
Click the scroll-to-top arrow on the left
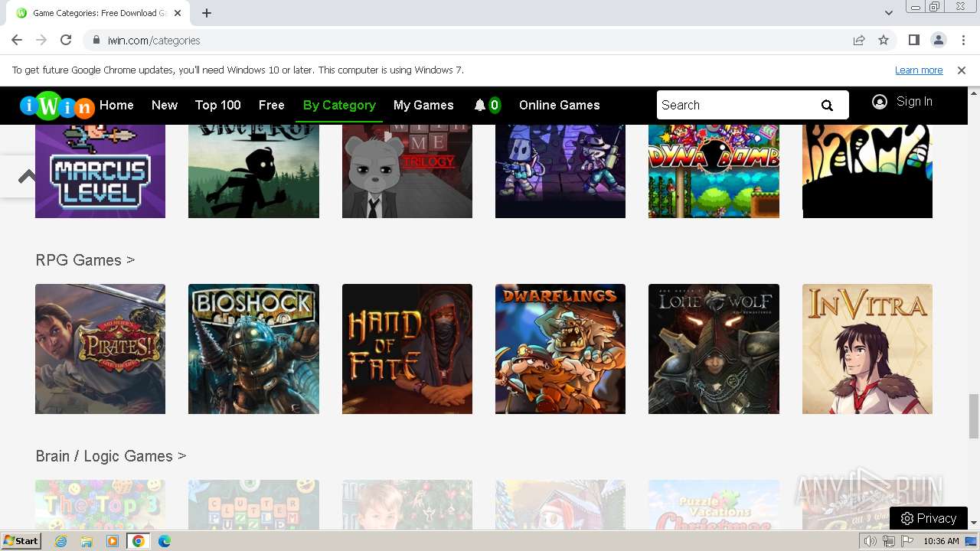pos(27,177)
